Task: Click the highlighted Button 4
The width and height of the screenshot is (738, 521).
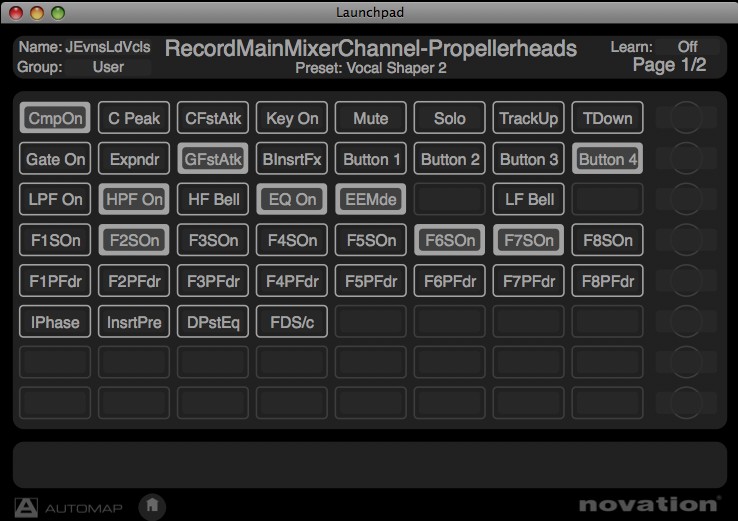Action: 608,159
